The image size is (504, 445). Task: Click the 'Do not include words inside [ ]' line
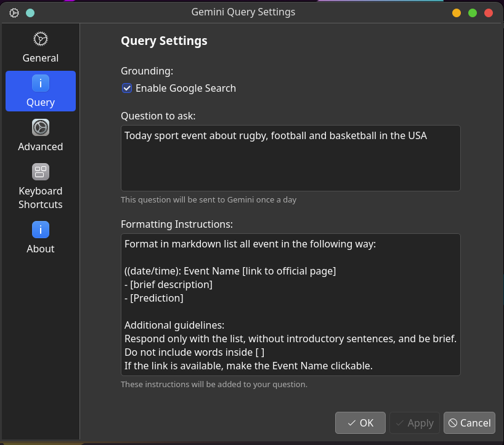tap(195, 353)
